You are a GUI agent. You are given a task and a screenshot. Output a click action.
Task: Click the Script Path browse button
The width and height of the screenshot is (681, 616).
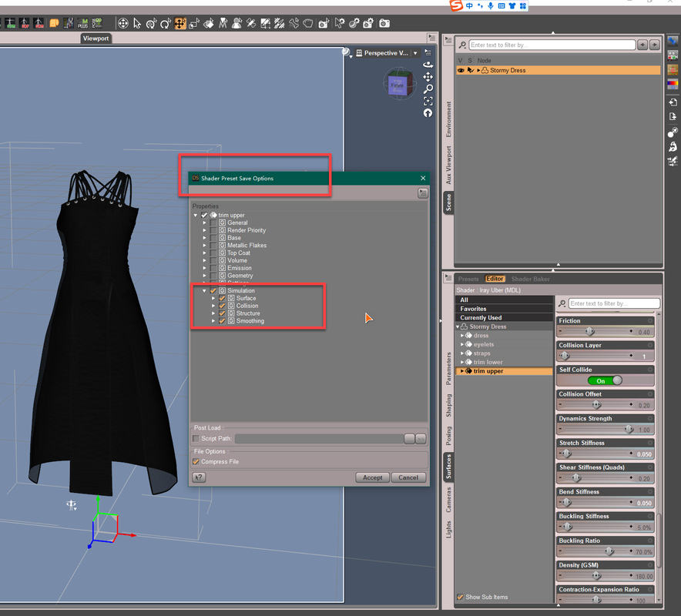click(409, 438)
